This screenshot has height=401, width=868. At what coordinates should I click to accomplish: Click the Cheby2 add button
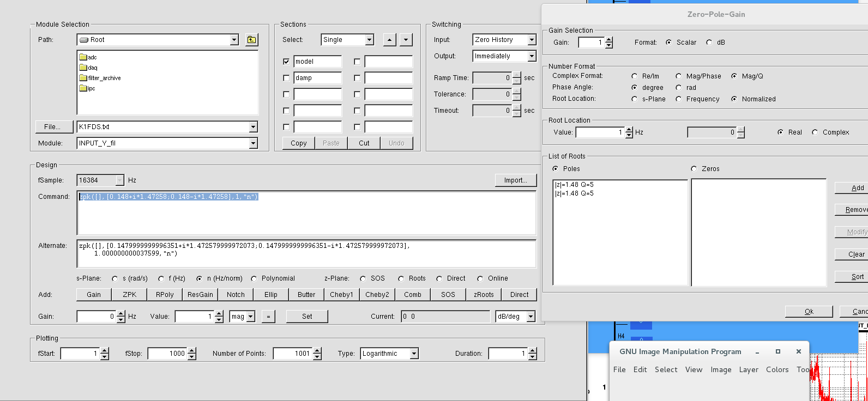[x=377, y=295]
